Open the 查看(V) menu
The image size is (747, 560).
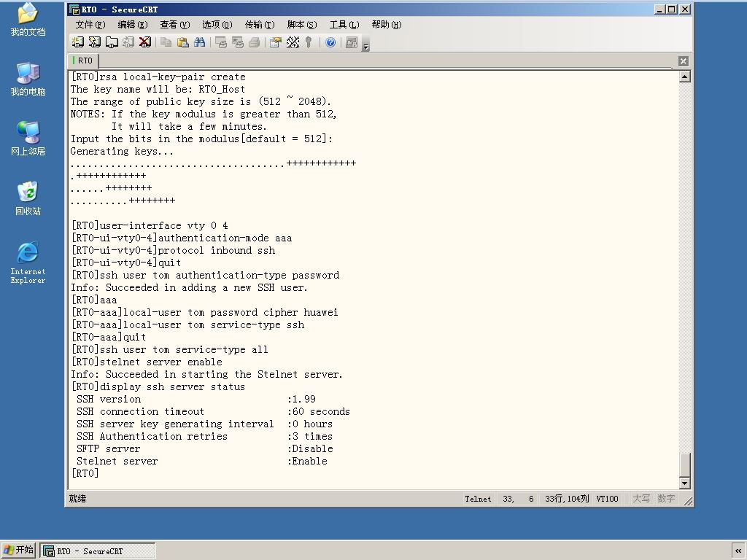(x=175, y=24)
